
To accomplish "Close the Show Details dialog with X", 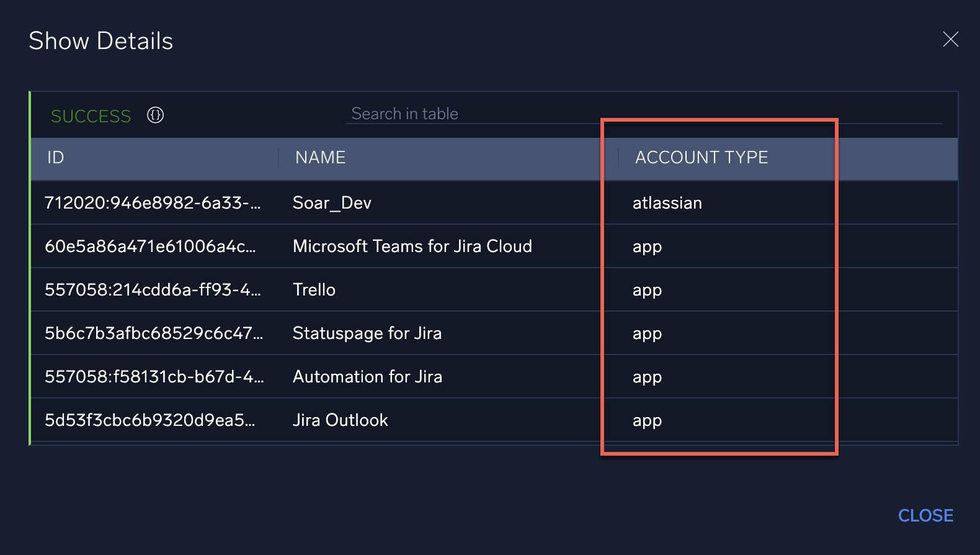I will click(950, 40).
